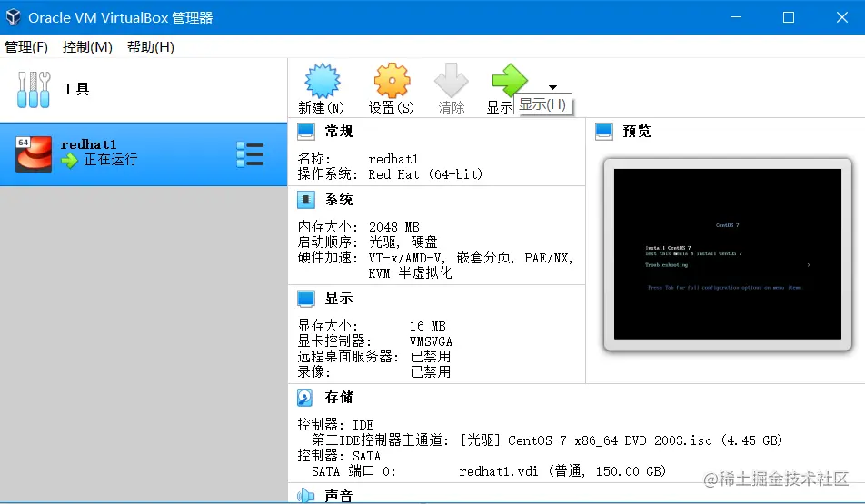Click the 16 MB video memory value
Viewport: 865px width, 504px height.
(428, 326)
